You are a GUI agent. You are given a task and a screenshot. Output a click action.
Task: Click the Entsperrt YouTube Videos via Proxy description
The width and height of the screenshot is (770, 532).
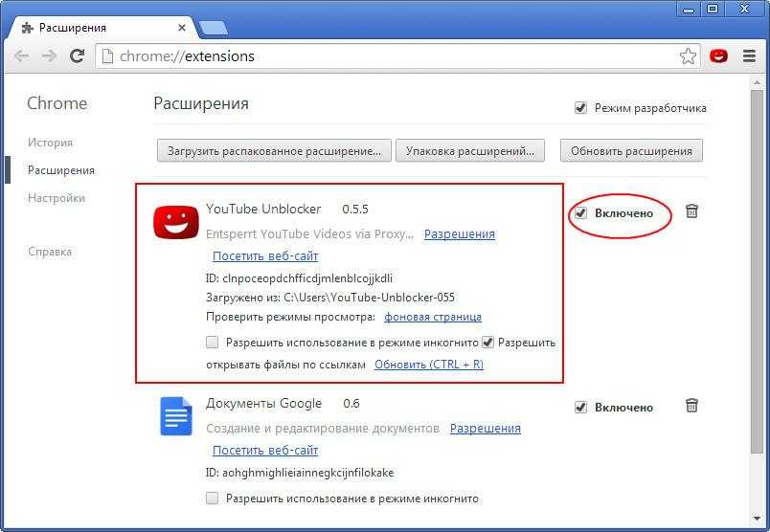[x=309, y=234]
